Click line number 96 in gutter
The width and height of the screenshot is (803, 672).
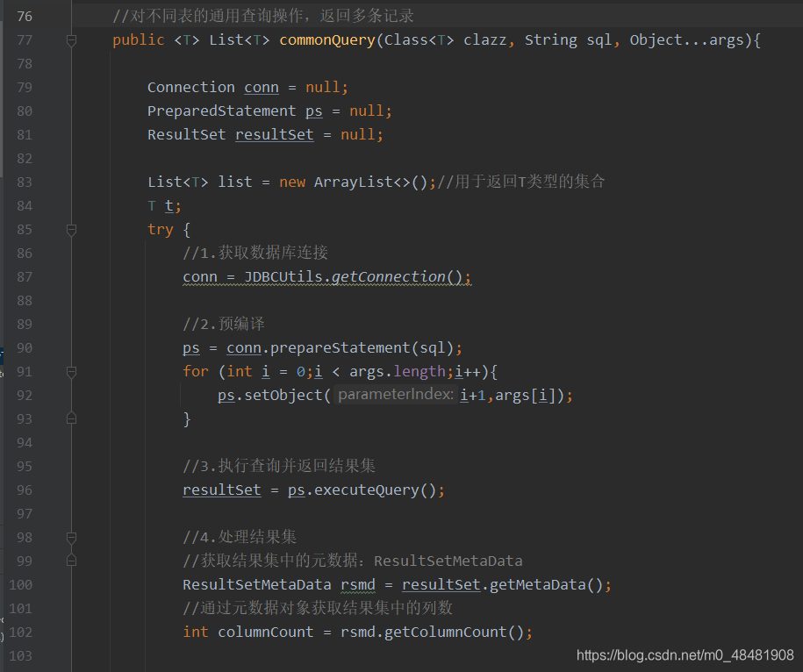coord(25,490)
